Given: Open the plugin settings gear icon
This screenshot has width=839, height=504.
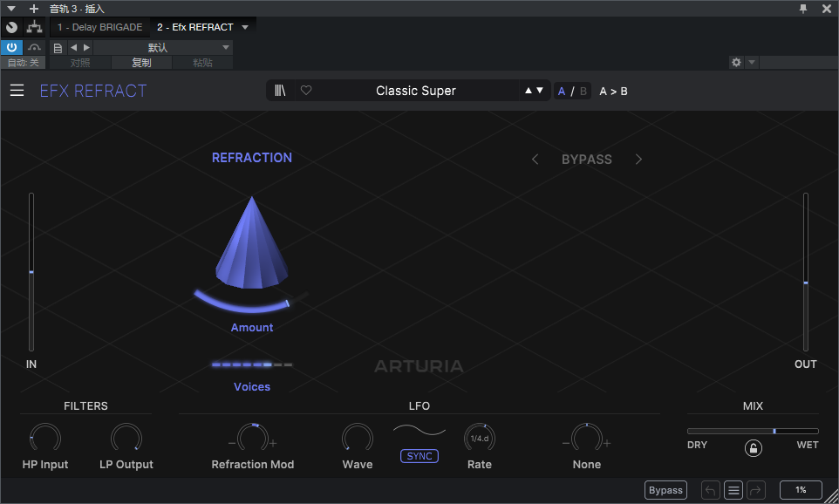Looking at the screenshot, I should point(736,62).
